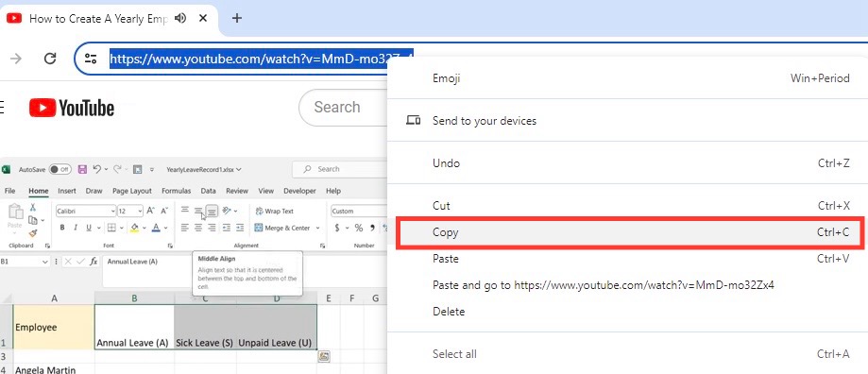Screen dimensions: 868x374
Task: Choose Paste and go to YouTube URL
Action: pos(628,285)
